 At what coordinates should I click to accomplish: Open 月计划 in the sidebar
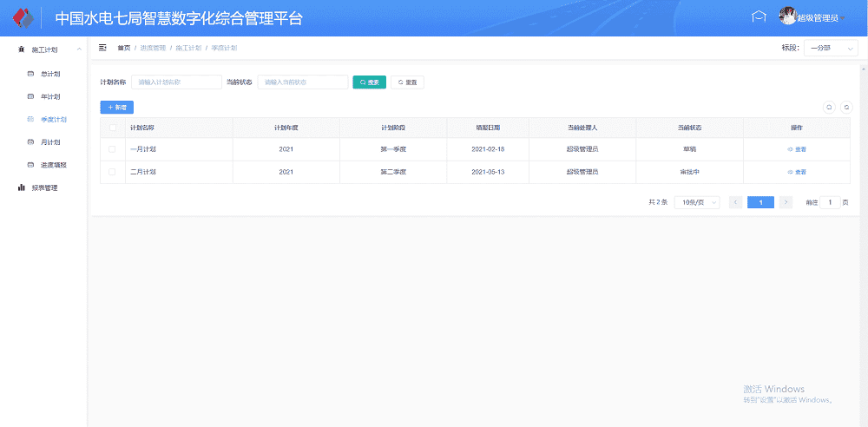point(50,141)
